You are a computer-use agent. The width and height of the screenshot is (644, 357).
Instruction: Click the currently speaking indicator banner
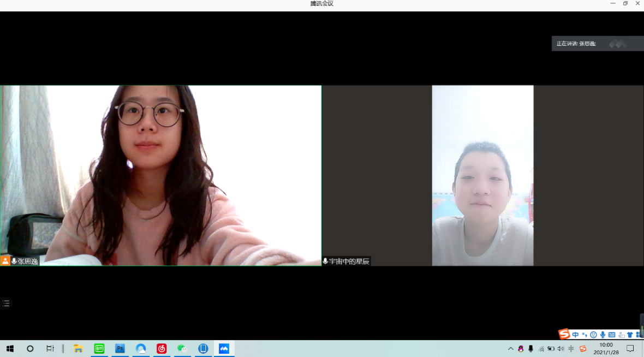[597, 44]
